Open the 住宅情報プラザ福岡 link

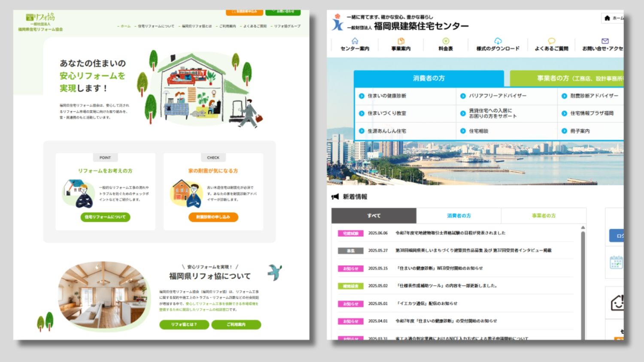tap(592, 113)
